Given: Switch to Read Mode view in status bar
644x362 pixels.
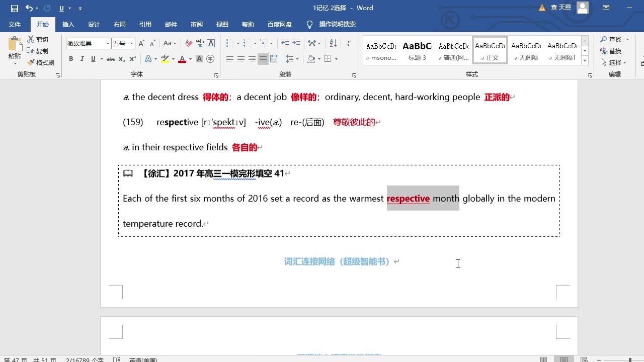Looking at the screenshot, I should click(544, 359).
